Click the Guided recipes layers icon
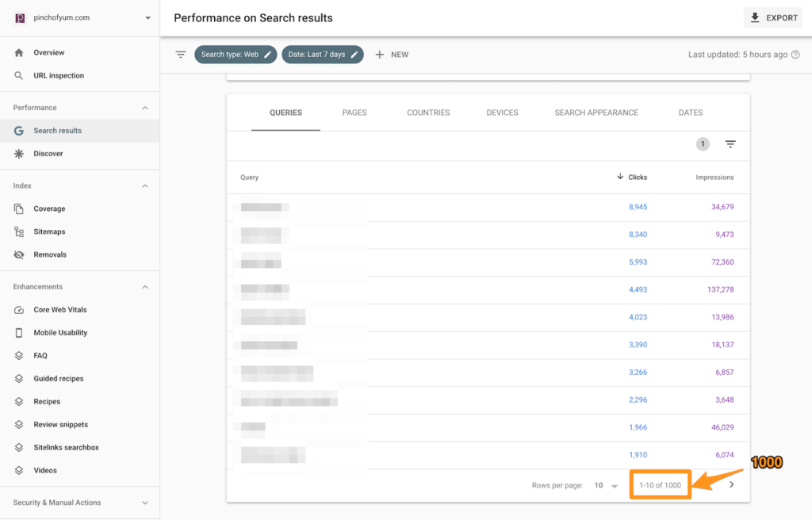812x520 pixels. [19, 379]
